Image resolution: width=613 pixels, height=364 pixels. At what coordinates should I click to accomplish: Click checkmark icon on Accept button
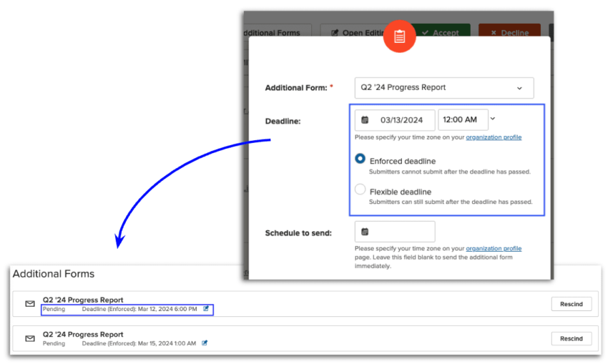(x=425, y=33)
